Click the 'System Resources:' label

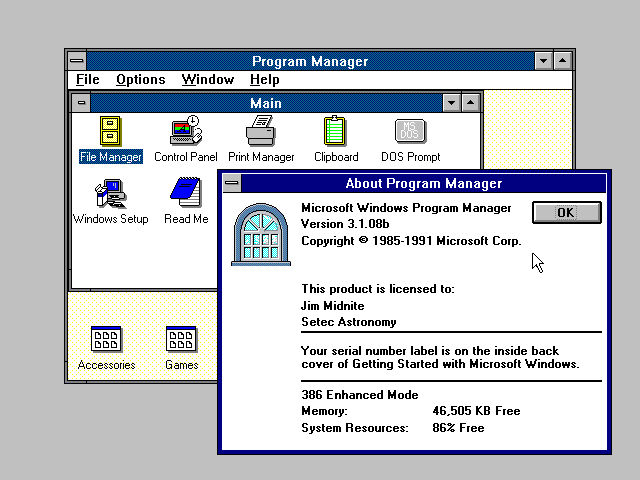(355, 428)
